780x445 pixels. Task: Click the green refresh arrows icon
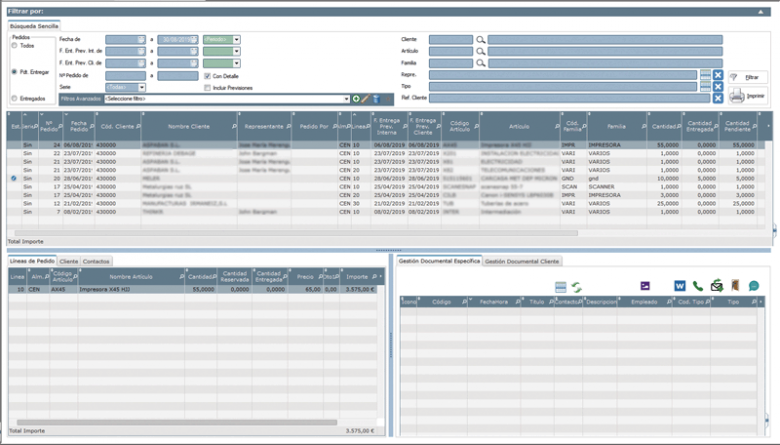click(x=577, y=287)
